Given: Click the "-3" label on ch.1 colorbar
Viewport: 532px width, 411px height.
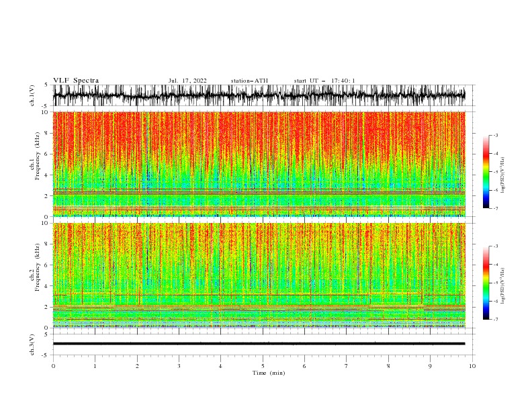Looking at the screenshot, I should coord(495,135).
